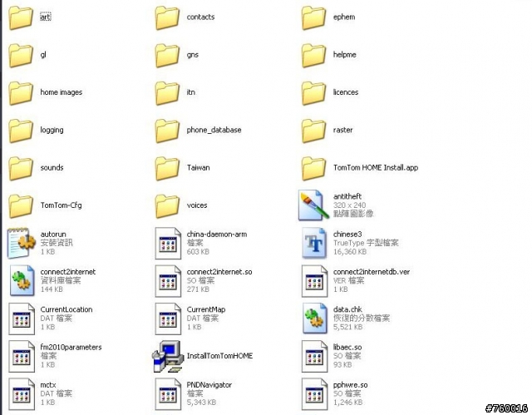The height and width of the screenshot is (415, 532).
Task: Select the data.chk file icon
Action: pyautogui.click(x=314, y=319)
